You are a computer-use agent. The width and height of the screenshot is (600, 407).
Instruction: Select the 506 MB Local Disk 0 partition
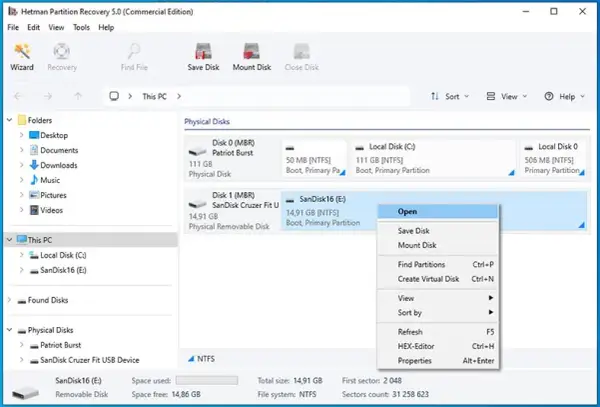(553, 158)
